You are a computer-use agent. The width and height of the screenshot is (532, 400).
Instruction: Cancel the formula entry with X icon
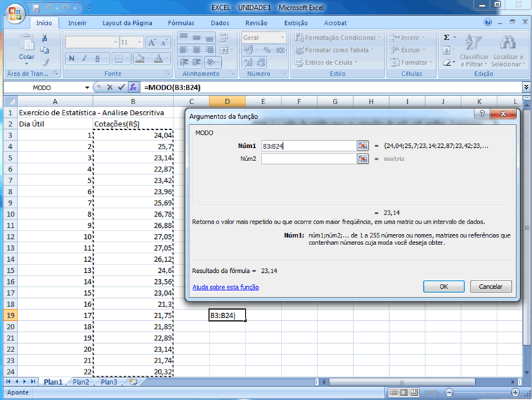[110, 87]
